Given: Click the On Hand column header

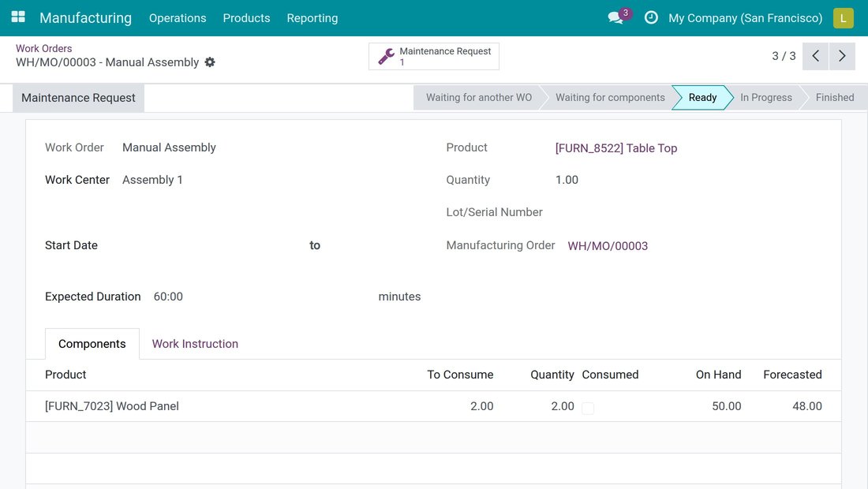Looking at the screenshot, I should pyautogui.click(x=719, y=375).
